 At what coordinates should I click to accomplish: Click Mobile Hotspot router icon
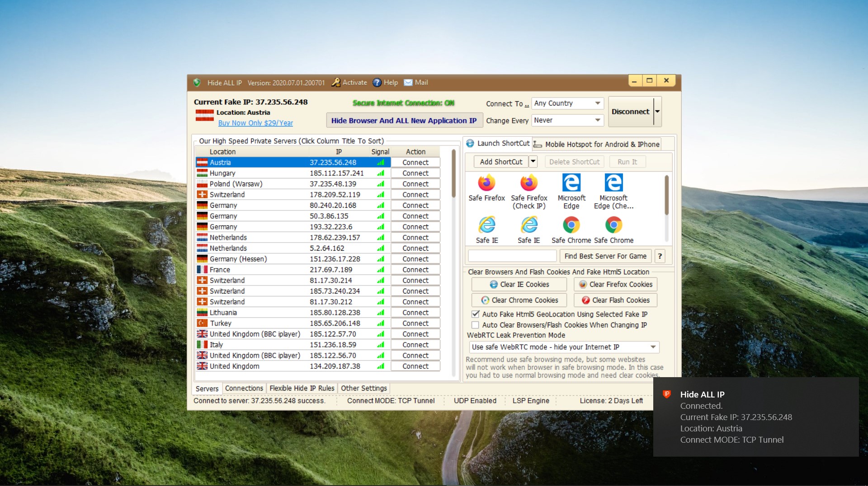click(538, 144)
